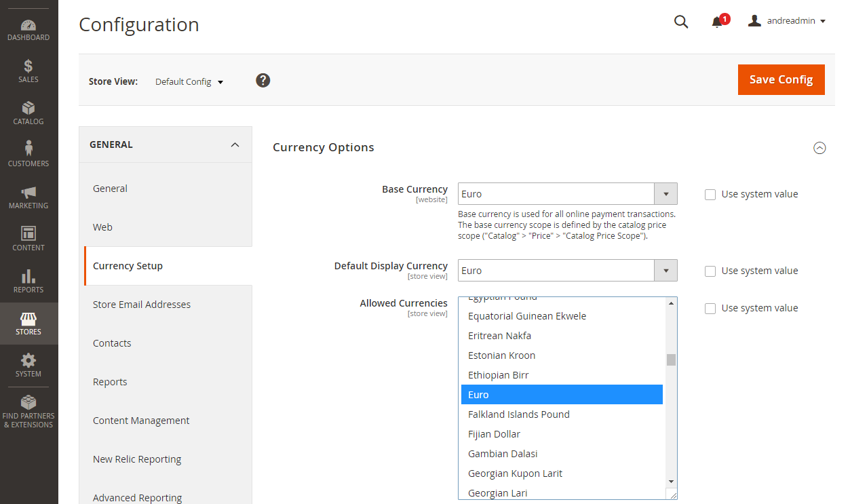Open the andreadmin account menu

(787, 21)
